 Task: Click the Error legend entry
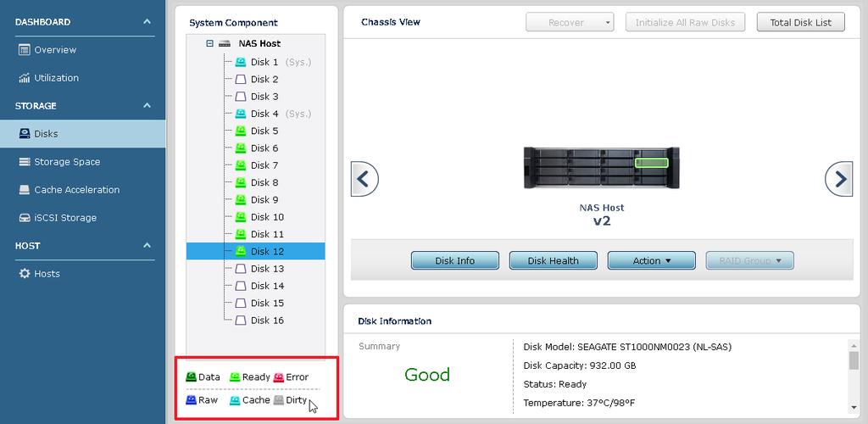pyautogui.click(x=291, y=377)
